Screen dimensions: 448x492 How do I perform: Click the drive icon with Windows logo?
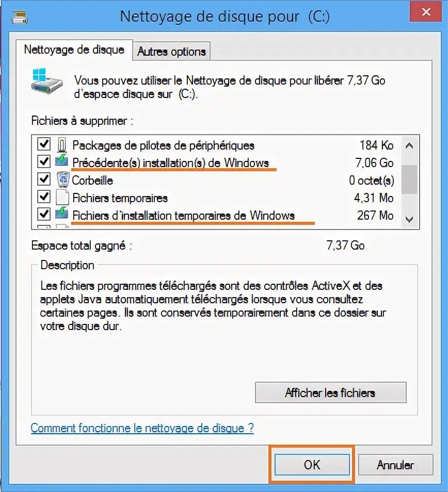[x=46, y=81]
